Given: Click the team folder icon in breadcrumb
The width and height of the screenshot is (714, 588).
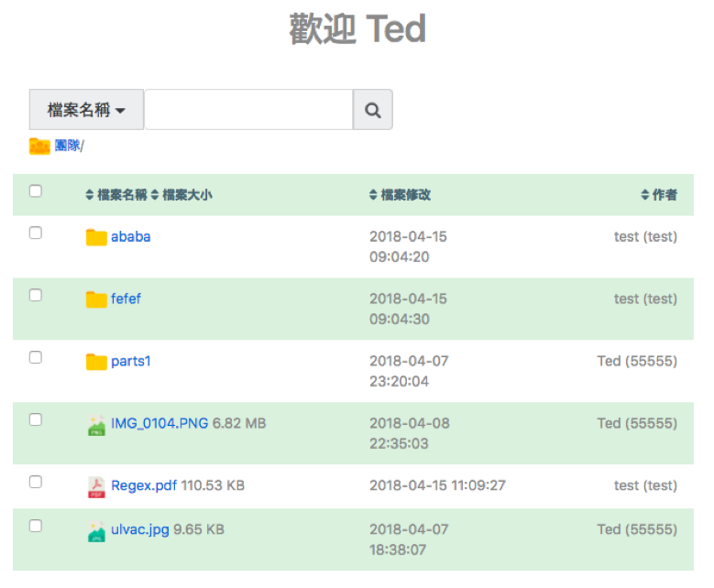Looking at the screenshot, I should pos(39,147).
